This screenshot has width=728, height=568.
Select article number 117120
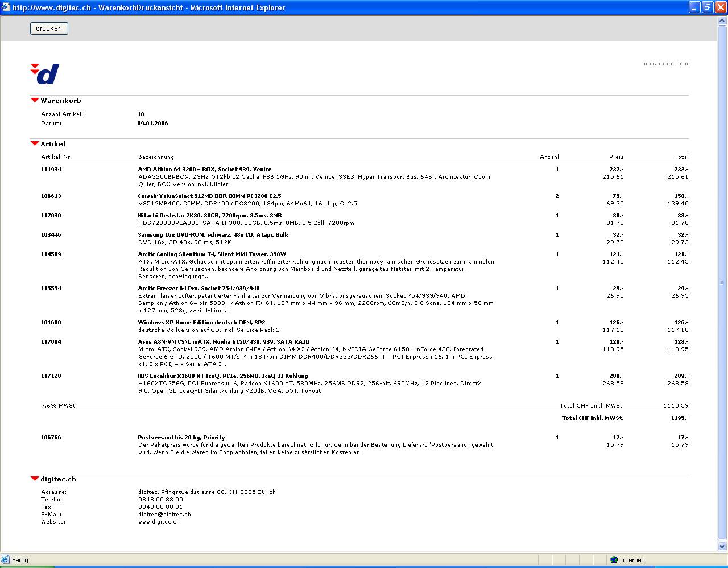(51, 376)
